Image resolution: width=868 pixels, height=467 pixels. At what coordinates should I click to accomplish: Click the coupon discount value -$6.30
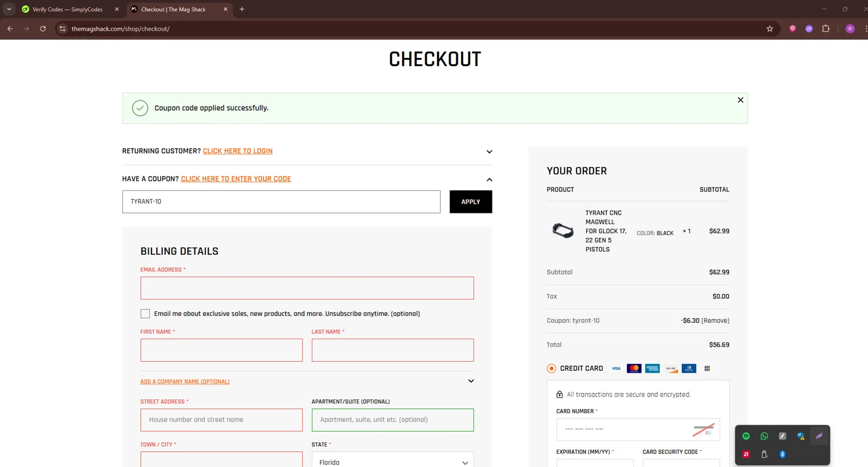tap(690, 321)
